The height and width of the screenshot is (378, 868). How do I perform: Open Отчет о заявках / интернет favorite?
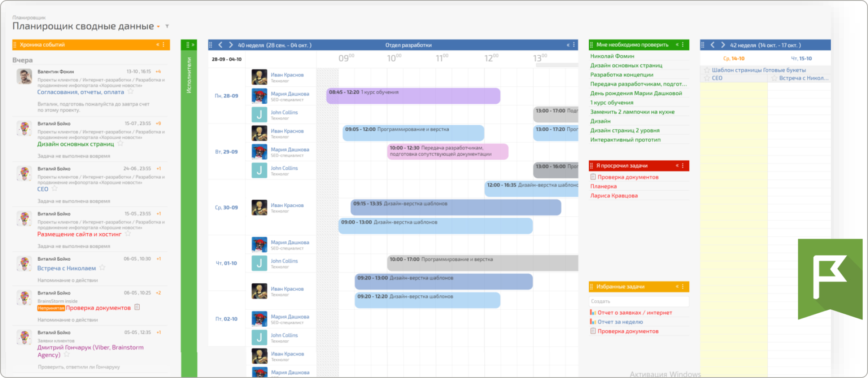[x=635, y=312]
